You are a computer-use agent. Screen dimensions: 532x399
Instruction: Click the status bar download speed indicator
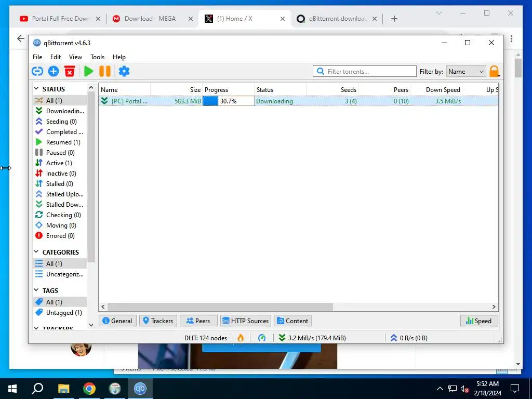click(312, 338)
